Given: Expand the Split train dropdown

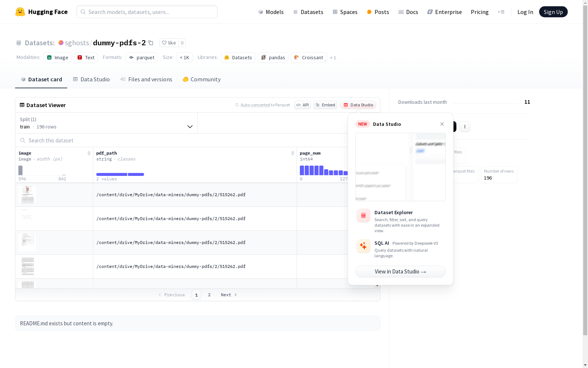Looking at the screenshot, I should (107, 123).
